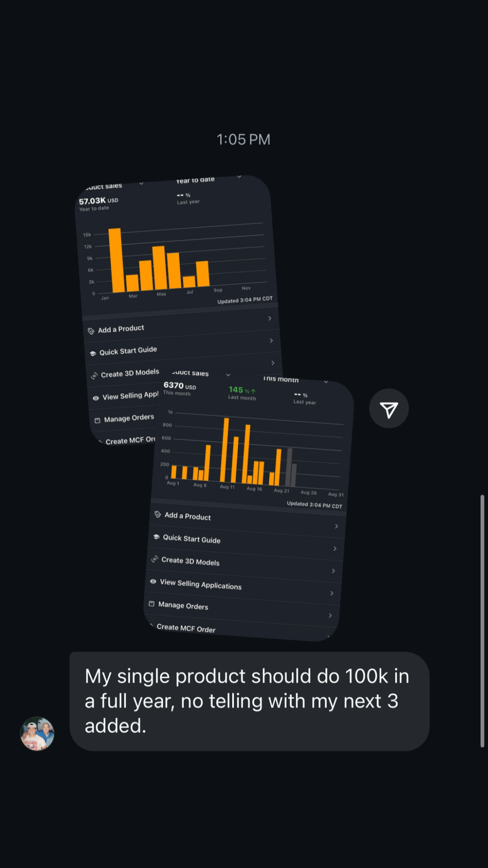The image size is (488, 868).
Task: Tap the Manage Orders icon in upper screenshot
Action: 97,420
